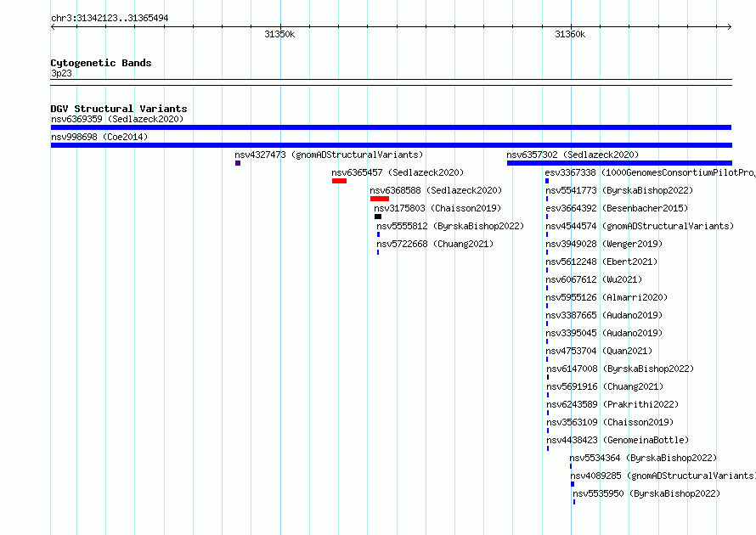Select the nsv6369359 blue variant bar
The height and width of the screenshot is (535, 756).
[x=391, y=127]
